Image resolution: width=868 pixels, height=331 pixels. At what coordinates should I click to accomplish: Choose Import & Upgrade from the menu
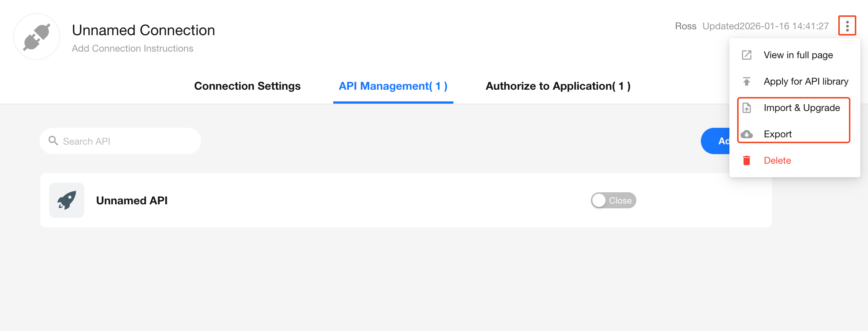(x=802, y=108)
